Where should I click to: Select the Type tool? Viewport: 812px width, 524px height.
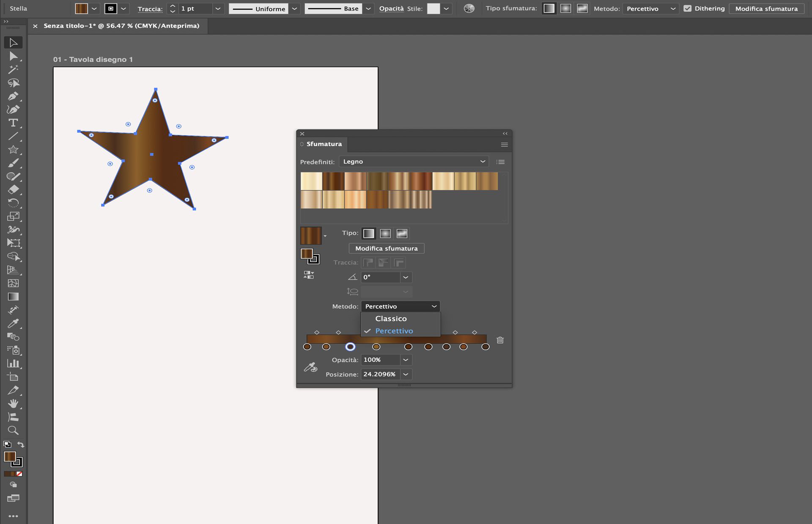click(14, 123)
